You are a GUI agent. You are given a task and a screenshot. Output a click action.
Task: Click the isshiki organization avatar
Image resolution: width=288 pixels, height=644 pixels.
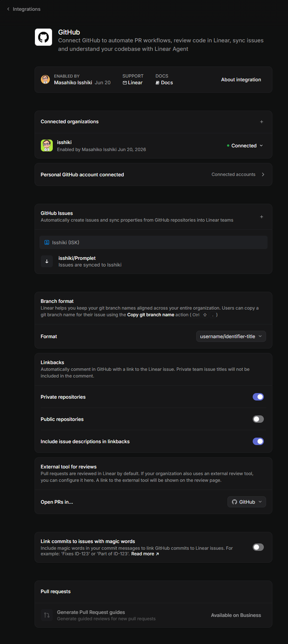coord(47,145)
